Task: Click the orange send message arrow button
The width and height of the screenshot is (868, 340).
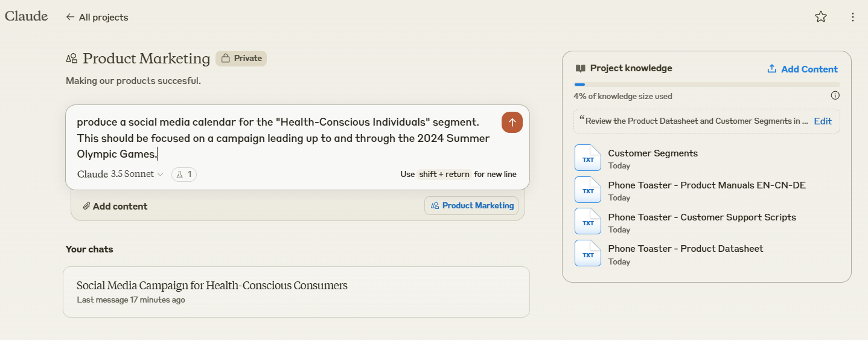Action: coord(512,123)
